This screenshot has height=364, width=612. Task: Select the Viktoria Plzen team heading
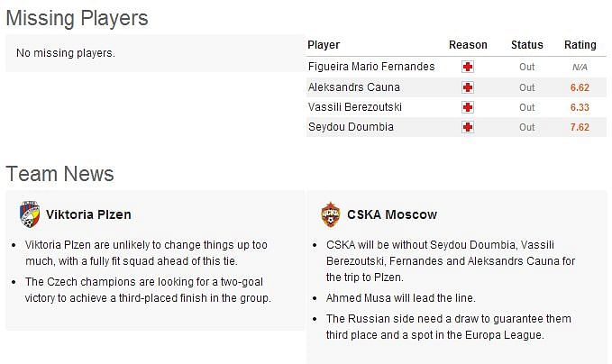(x=88, y=214)
